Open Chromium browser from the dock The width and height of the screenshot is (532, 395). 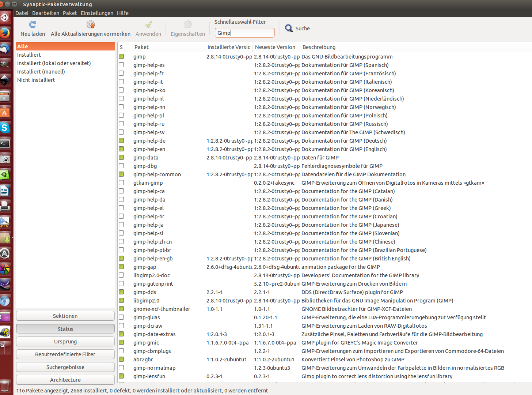[5, 301]
